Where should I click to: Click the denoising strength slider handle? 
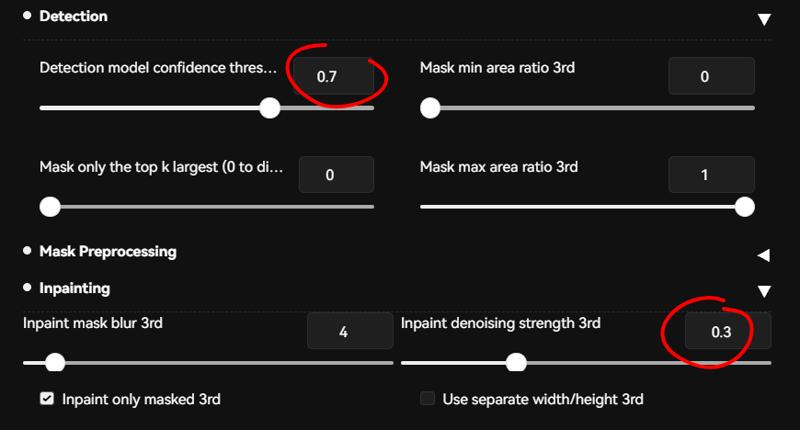[x=516, y=363]
